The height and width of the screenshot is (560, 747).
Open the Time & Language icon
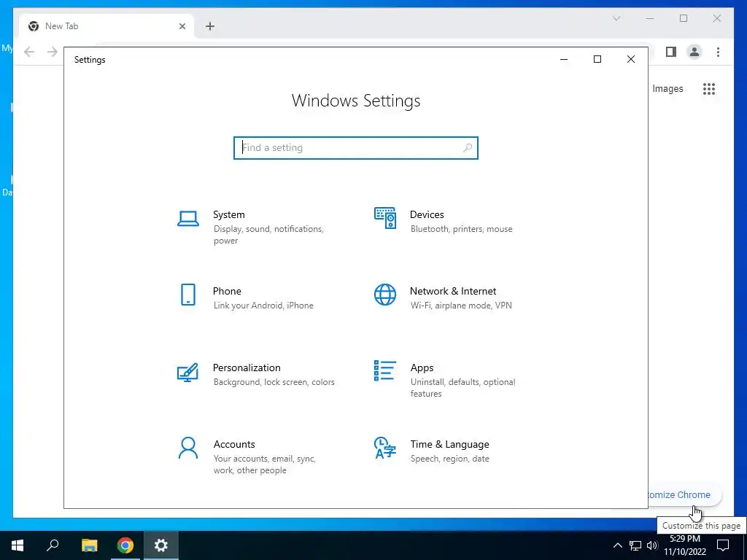(385, 448)
